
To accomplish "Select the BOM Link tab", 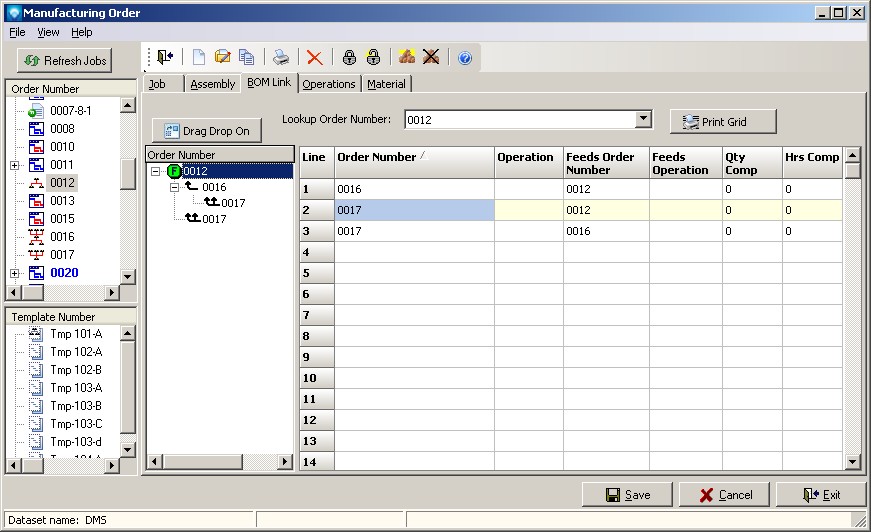I will pyautogui.click(x=269, y=82).
